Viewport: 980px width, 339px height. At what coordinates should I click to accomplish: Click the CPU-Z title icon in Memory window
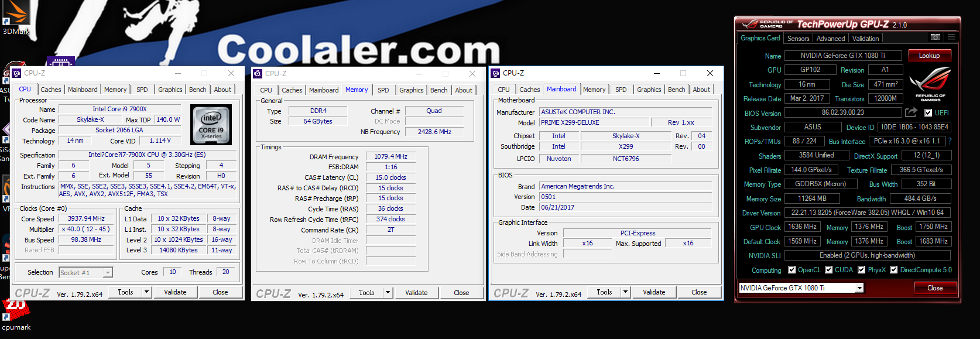pos(258,74)
